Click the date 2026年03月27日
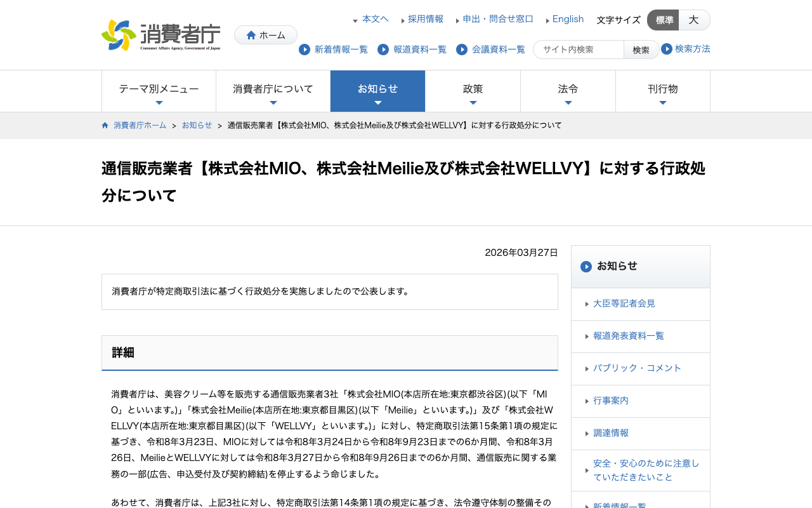The height and width of the screenshot is (508, 812). (x=521, y=253)
